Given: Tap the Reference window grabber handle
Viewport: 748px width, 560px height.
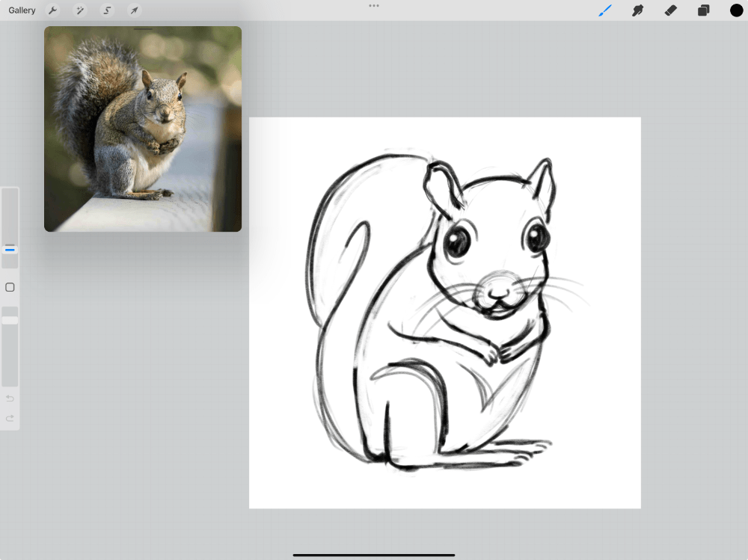Looking at the screenshot, I should (143, 29).
